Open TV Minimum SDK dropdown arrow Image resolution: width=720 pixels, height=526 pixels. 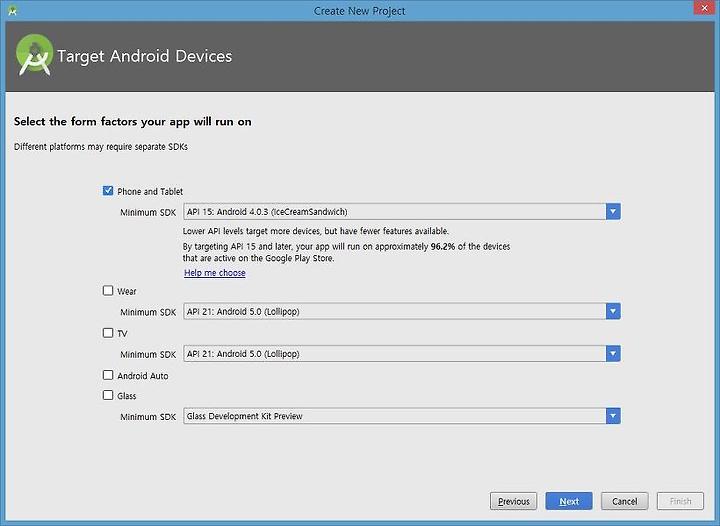coord(613,353)
